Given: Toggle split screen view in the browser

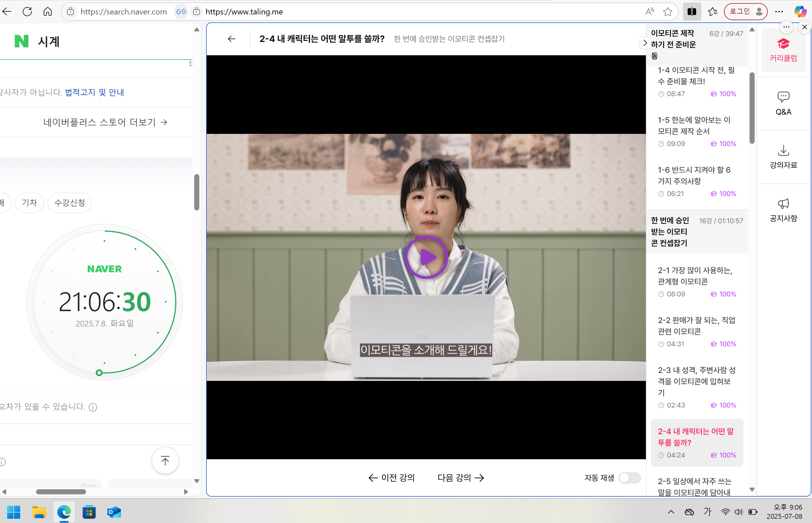Looking at the screenshot, I should (692, 11).
